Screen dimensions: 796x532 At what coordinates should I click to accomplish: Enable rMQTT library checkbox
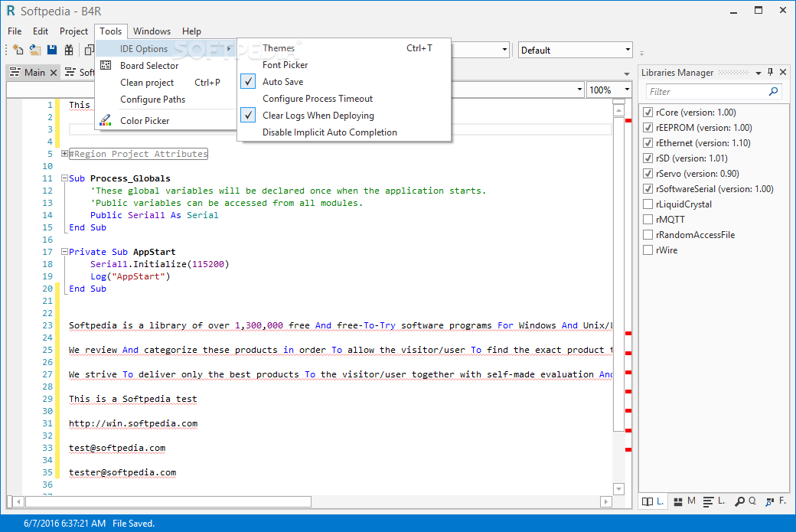tap(648, 219)
